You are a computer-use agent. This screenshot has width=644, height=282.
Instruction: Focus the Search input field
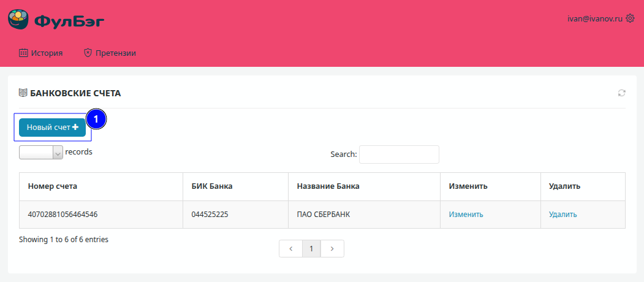pyautogui.click(x=399, y=154)
